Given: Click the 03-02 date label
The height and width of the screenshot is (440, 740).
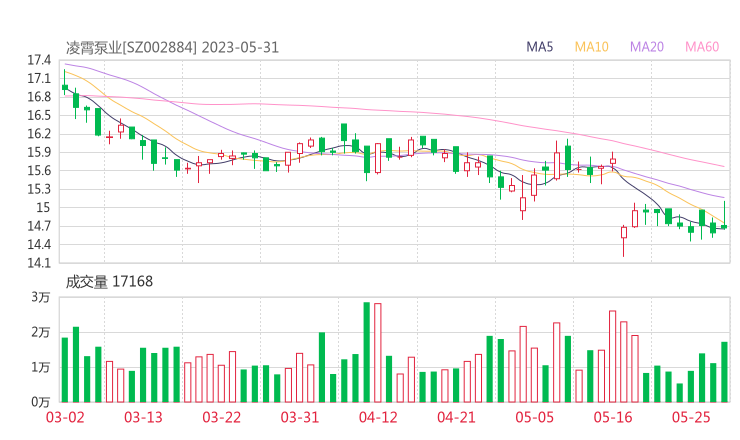Looking at the screenshot, I should (x=65, y=417).
